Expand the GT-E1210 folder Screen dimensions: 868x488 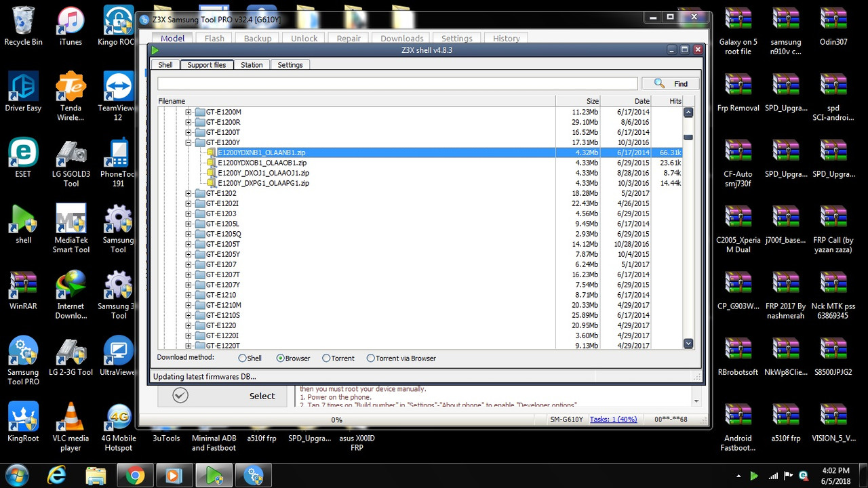[189, 295]
